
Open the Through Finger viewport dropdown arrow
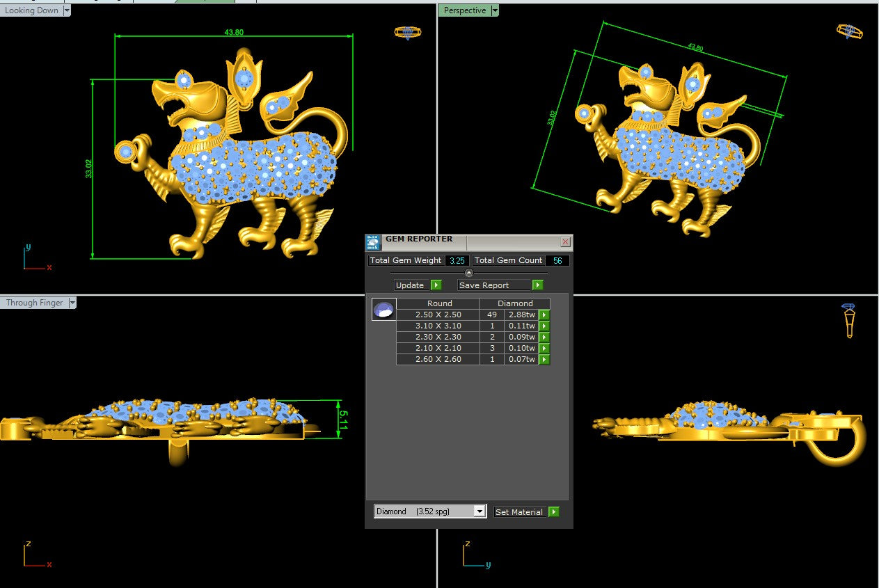pos(72,303)
